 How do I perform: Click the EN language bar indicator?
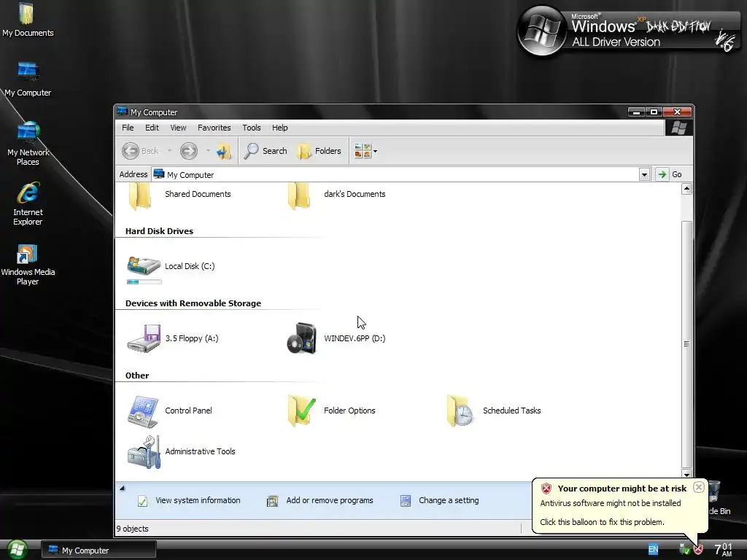pyautogui.click(x=653, y=550)
